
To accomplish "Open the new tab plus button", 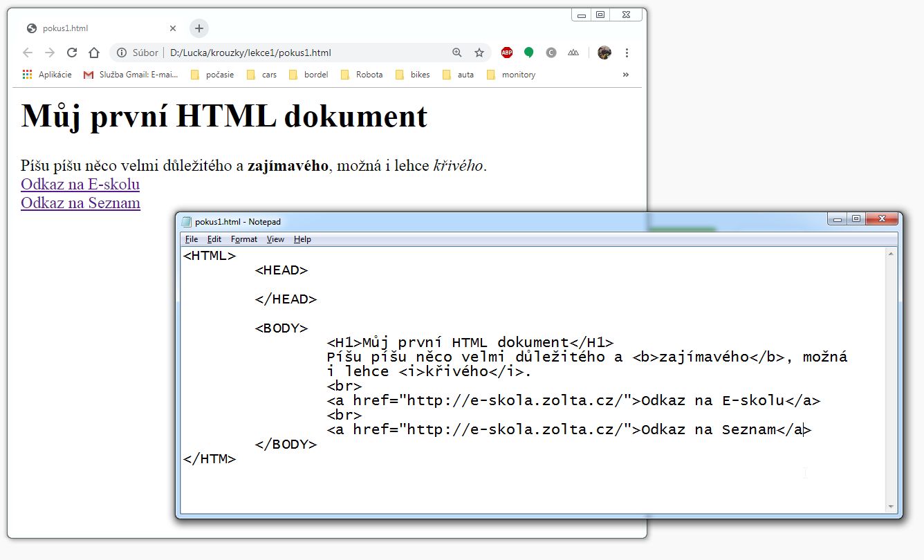I will tap(199, 28).
